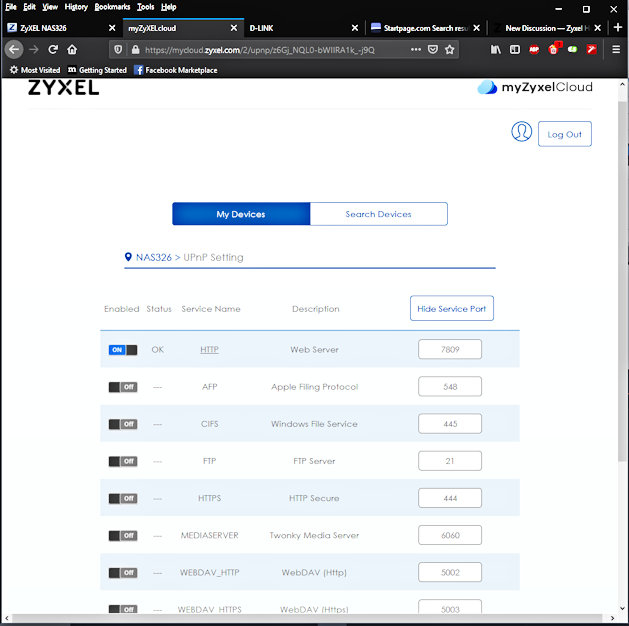Turn off the HTTP service toggle
This screenshot has width=629, height=626.
(x=123, y=350)
